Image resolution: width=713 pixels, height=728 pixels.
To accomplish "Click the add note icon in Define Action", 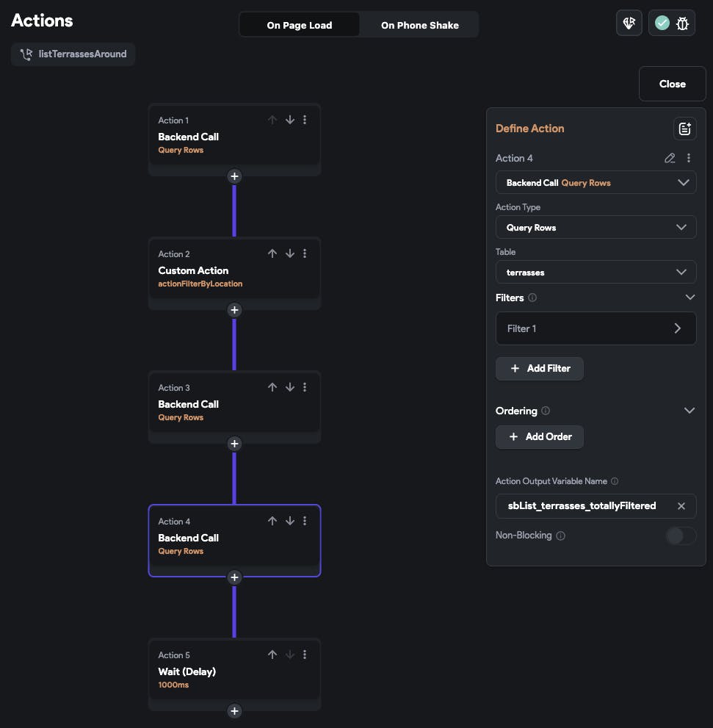I will pos(684,129).
